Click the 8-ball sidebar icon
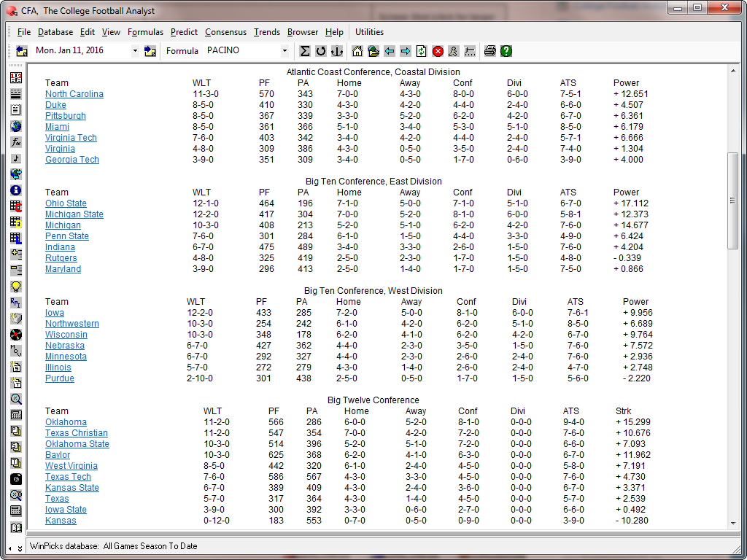Viewport: 747px width, 560px height. point(16,479)
